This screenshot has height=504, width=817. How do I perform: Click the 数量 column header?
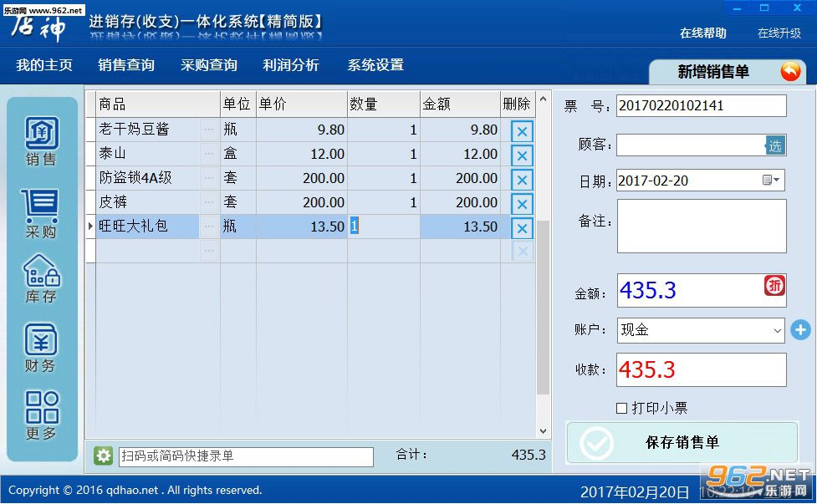[x=384, y=104]
